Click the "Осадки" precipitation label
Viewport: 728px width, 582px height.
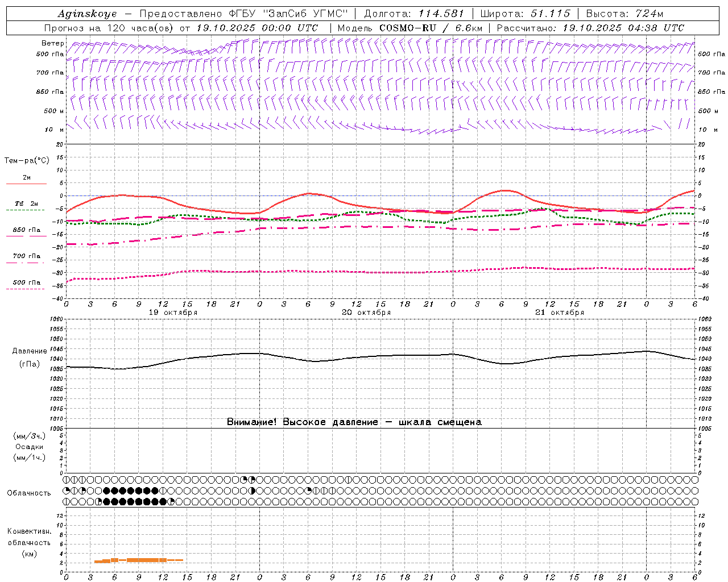pos(30,447)
